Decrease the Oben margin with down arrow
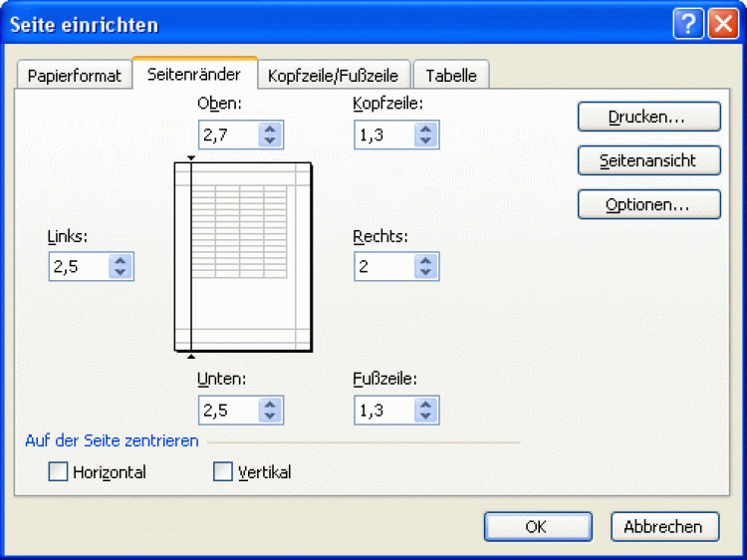This screenshot has width=747, height=560. (x=270, y=140)
